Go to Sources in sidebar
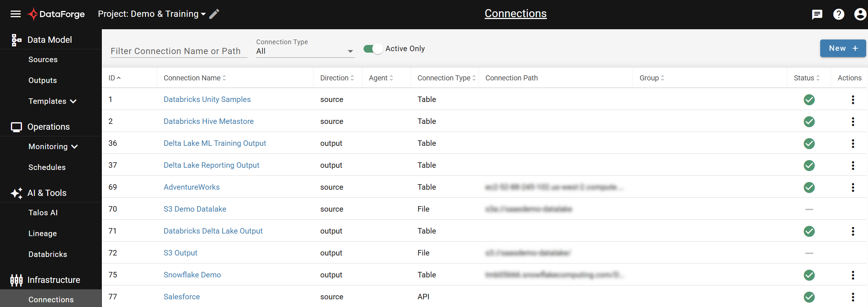 tap(43, 60)
